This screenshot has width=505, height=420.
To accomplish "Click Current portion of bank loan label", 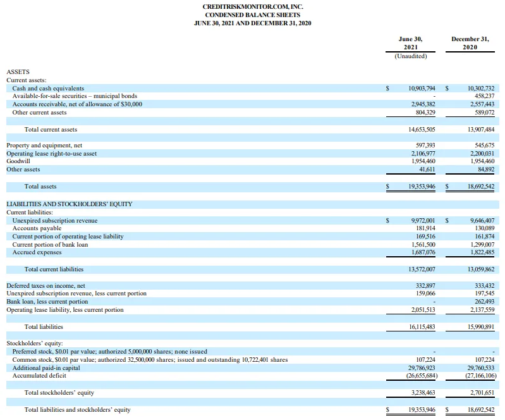I will (x=50, y=245).
